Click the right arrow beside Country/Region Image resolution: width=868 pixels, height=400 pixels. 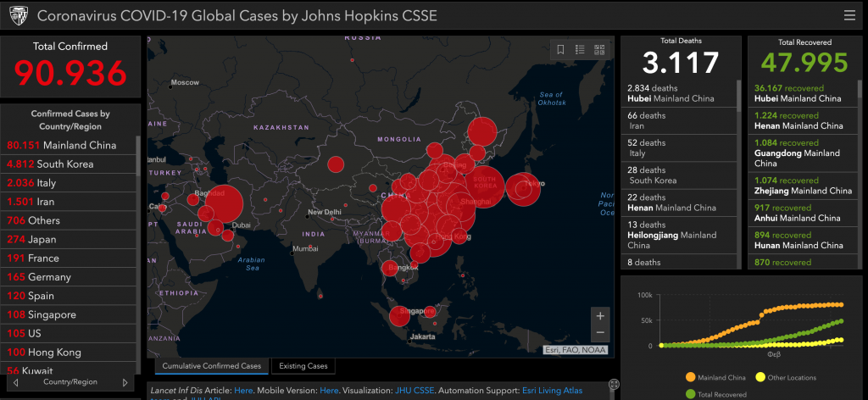[125, 382]
